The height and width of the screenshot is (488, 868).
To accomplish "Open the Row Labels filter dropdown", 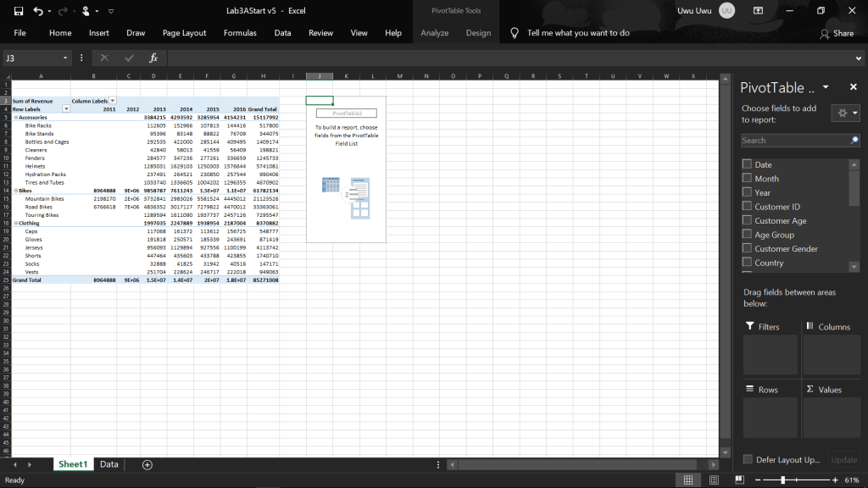I will tap(66, 109).
